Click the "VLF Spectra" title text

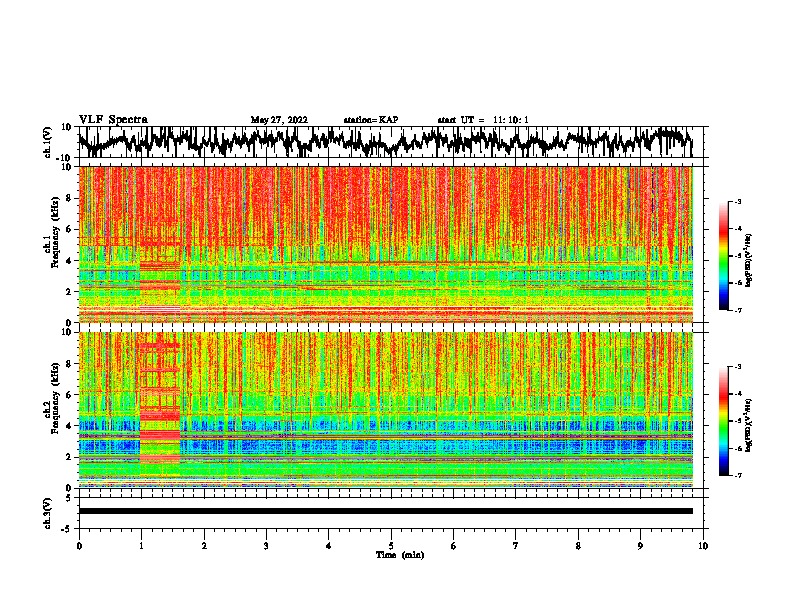pos(113,120)
